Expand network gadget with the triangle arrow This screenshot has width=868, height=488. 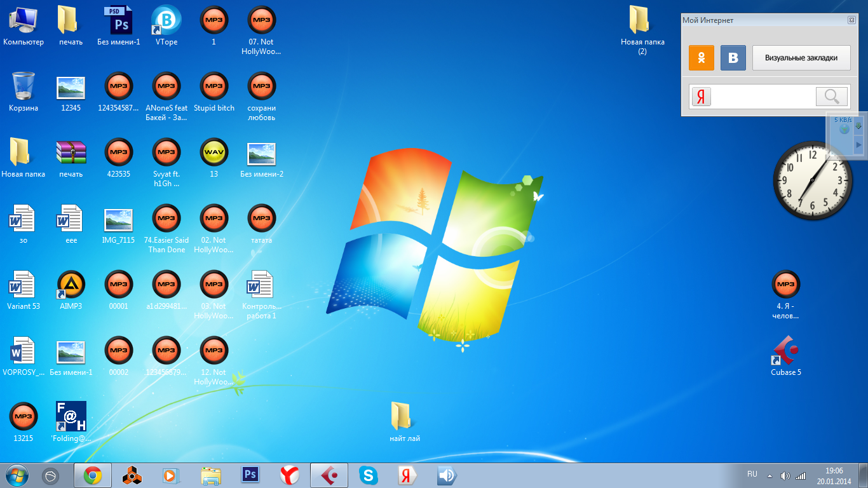click(x=859, y=145)
